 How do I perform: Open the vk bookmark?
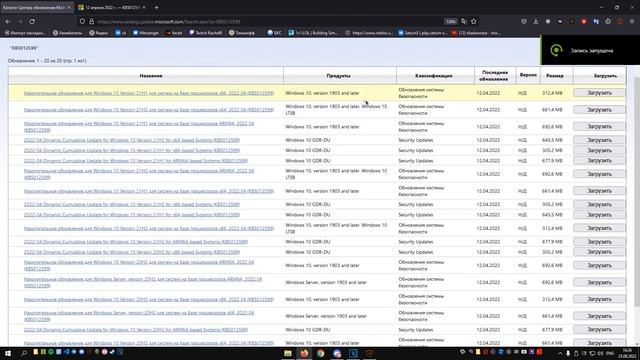coord(121,33)
